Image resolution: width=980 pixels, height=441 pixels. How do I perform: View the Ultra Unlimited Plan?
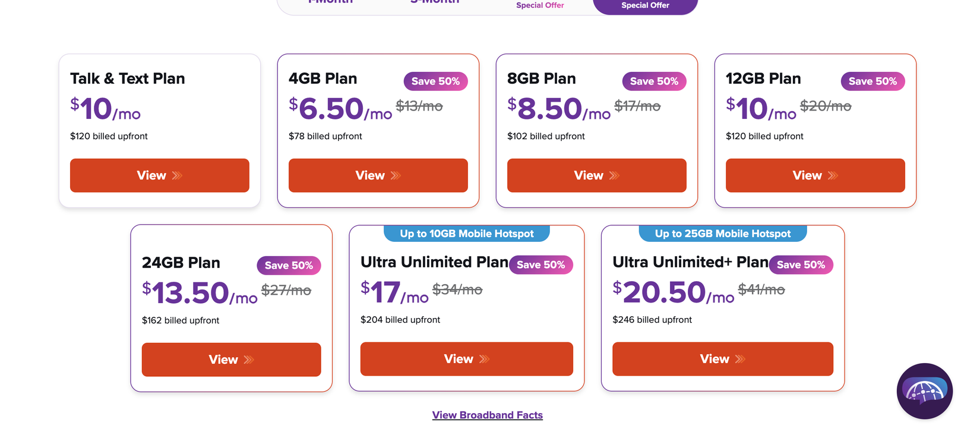point(466,359)
